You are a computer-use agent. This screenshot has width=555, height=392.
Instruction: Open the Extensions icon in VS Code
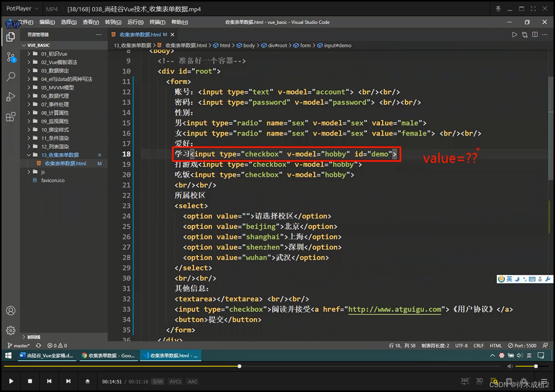click(x=11, y=117)
